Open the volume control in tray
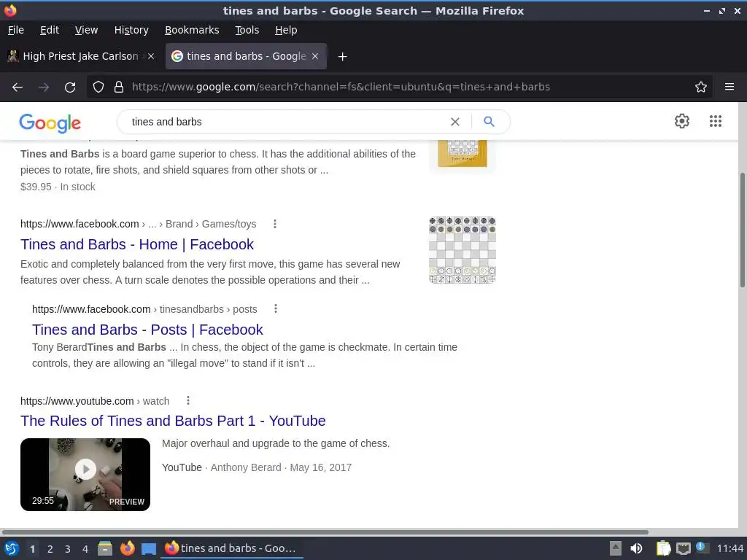This screenshot has height=560, width=747. pos(636,548)
